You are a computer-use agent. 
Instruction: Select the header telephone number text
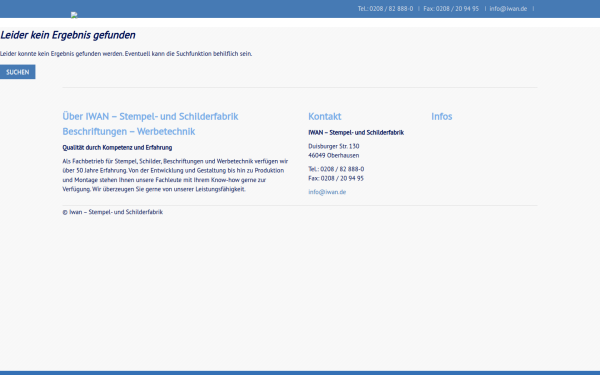pyautogui.click(x=385, y=9)
